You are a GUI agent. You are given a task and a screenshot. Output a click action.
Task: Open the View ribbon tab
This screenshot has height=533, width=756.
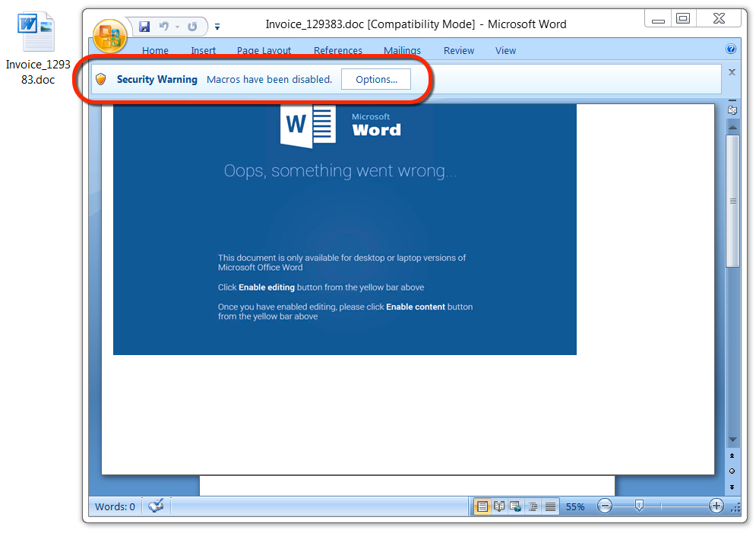[x=505, y=51]
